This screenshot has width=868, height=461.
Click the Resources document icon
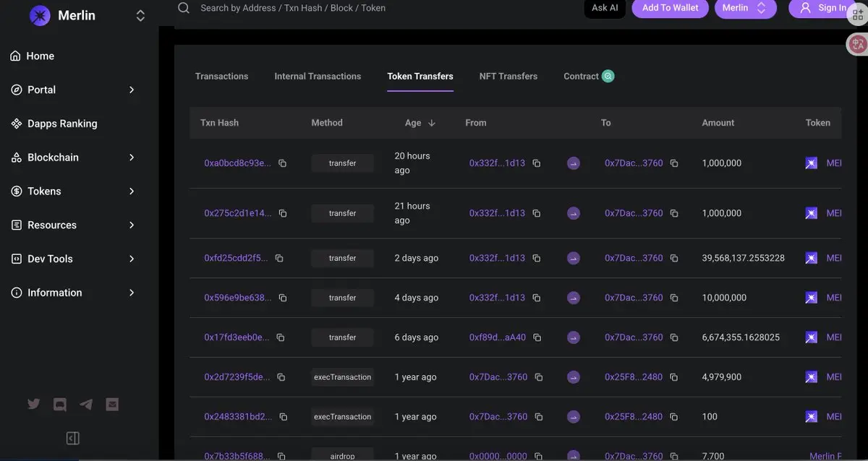pyautogui.click(x=16, y=225)
